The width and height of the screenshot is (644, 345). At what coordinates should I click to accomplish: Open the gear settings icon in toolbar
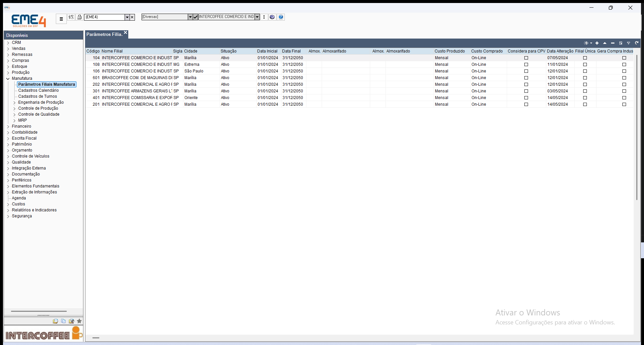coord(272,17)
